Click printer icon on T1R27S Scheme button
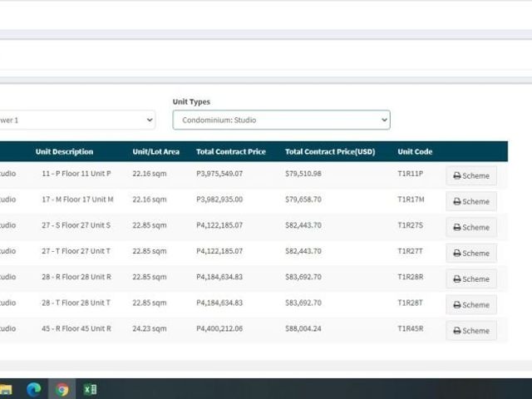The image size is (532, 399). (457, 227)
